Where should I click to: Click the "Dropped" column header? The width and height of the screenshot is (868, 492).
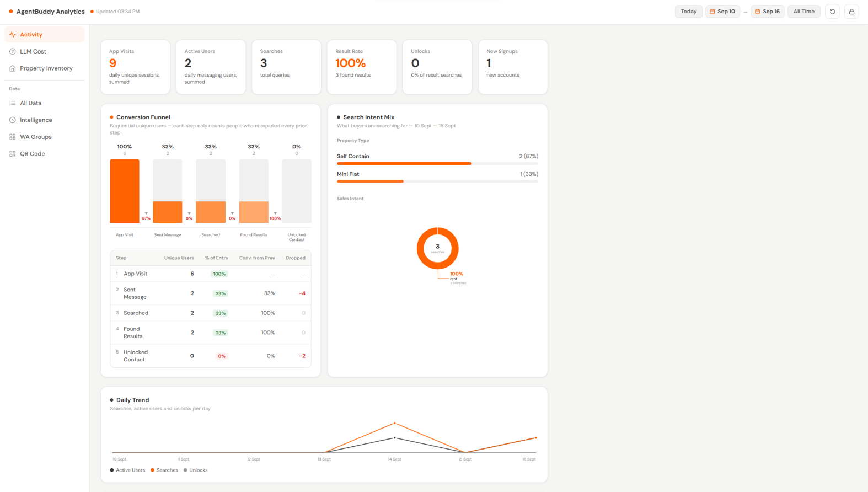[296, 258]
